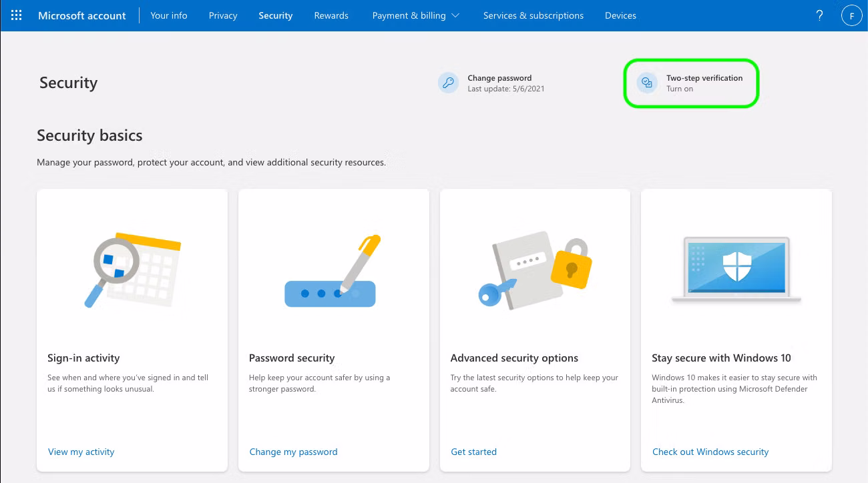868x483 pixels.
Task: Navigate to the Devices page
Action: click(x=620, y=15)
